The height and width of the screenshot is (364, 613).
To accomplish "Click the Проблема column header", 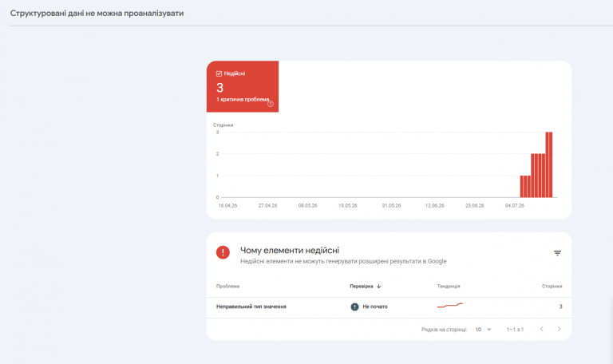I will click(228, 287).
